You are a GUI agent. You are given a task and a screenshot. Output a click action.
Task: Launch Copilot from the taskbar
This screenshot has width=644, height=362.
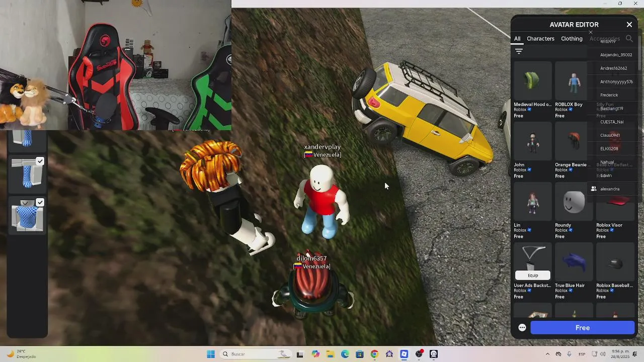(x=315, y=354)
